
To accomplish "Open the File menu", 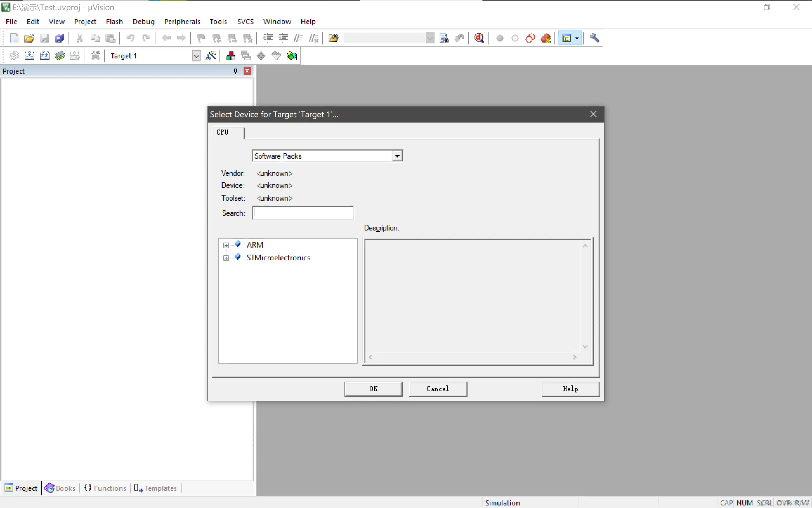I will point(11,22).
